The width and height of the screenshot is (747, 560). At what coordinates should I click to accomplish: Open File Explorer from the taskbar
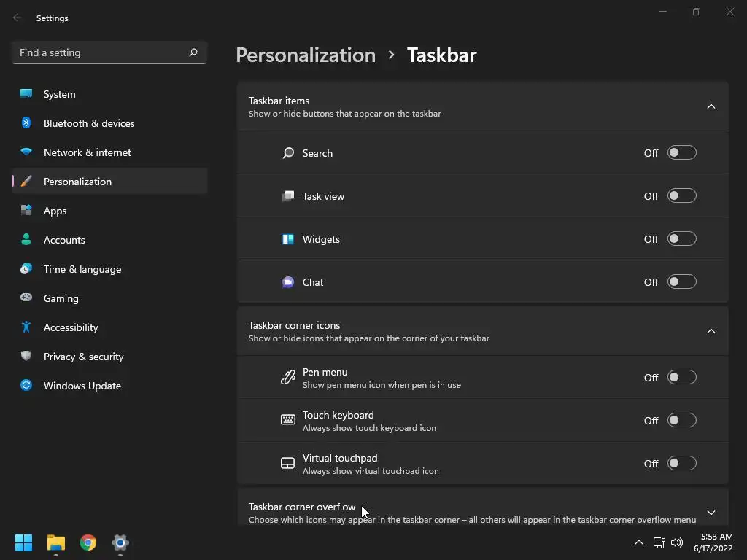coord(56,542)
